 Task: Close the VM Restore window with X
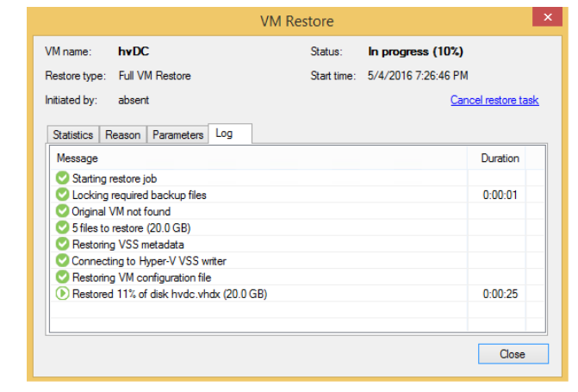click(x=544, y=19)
